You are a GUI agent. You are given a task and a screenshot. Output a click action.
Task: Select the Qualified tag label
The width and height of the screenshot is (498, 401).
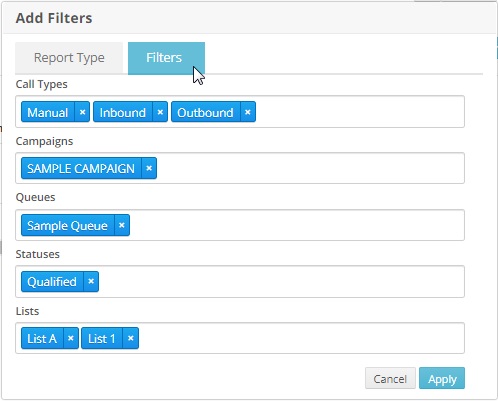(x=52, y=282)
